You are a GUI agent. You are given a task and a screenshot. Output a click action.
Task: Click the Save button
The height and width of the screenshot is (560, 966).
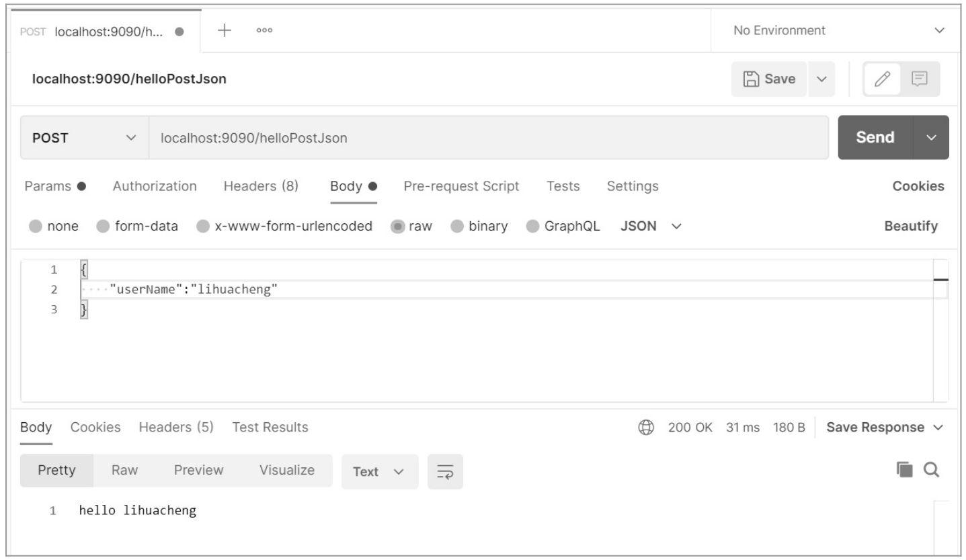[x=769, y=79]
